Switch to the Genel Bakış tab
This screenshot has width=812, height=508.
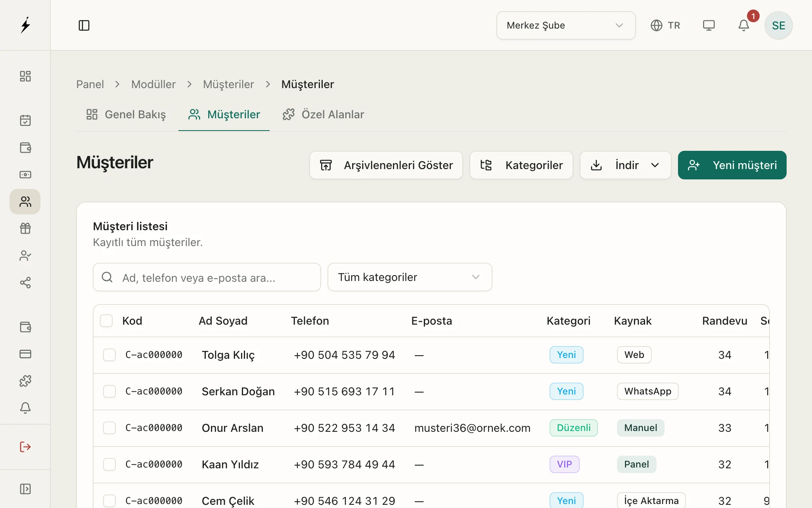click(x=126, y=114)
